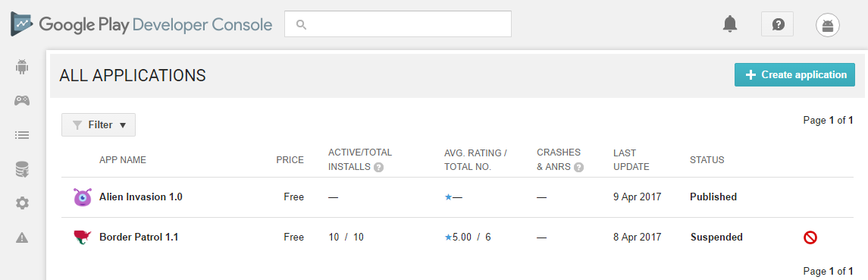
Task: Sort by Crashes & ANRs column header
Action: pyautogui.click(x=559, y=159)
